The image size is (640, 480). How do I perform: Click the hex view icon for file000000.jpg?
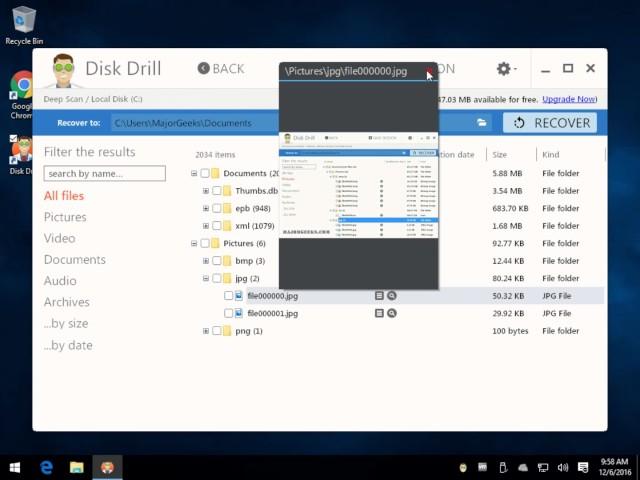coord(379,296)
